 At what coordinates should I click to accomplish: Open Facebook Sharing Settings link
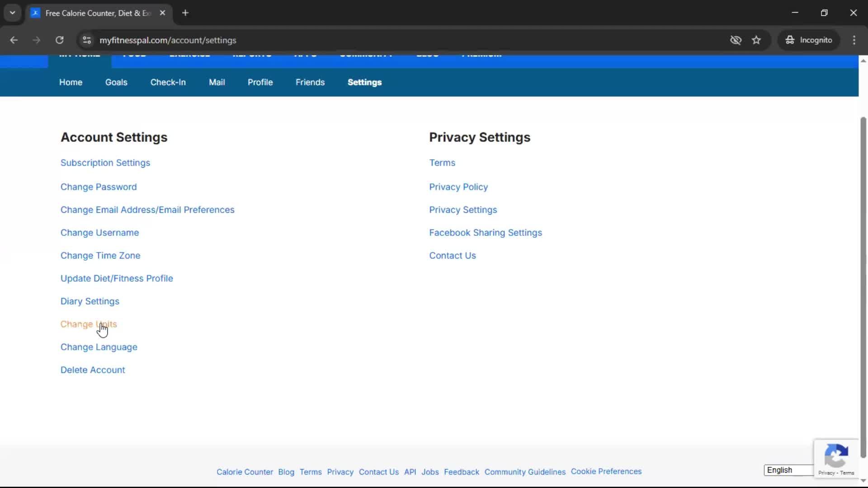(486, 233)
